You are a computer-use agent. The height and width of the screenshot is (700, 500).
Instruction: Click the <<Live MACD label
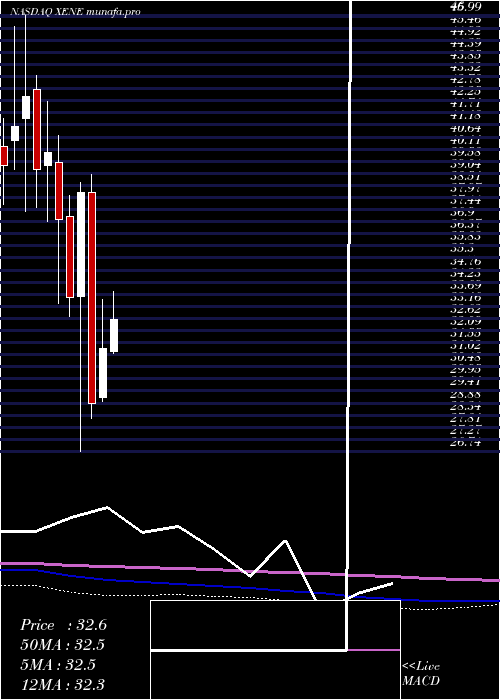click(x=421, y=674)
